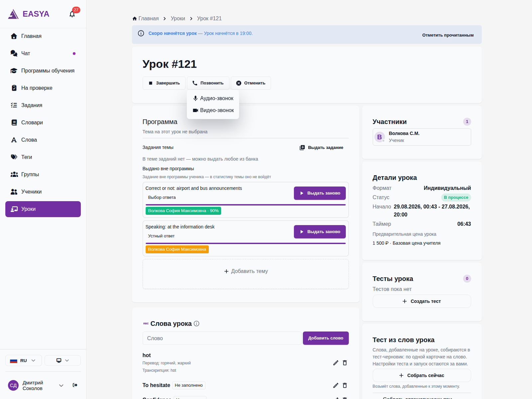Click the info icon beside Слова урока
The width and height of the screenshot is (532, 399).
pyautogui.click(x=197, y=324)
